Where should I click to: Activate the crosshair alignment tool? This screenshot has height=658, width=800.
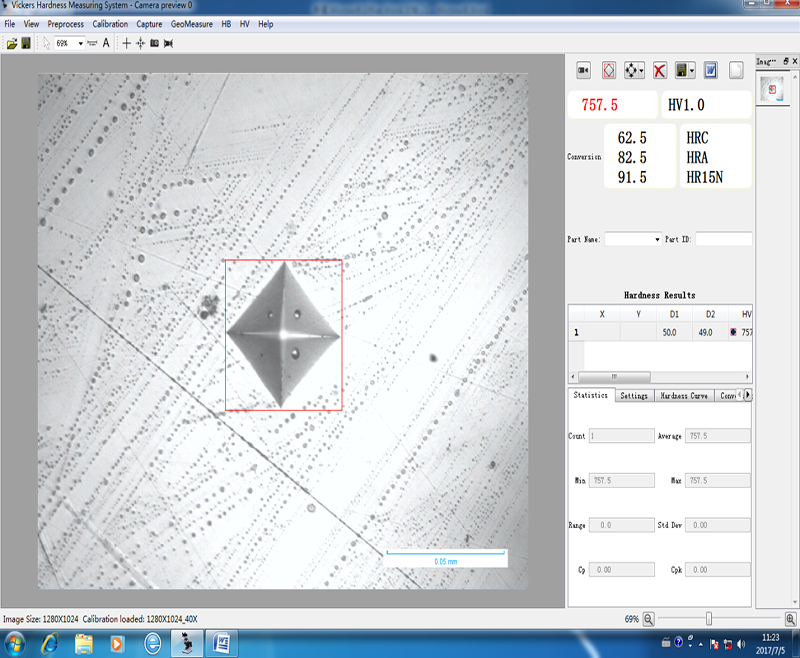[141, 43]
